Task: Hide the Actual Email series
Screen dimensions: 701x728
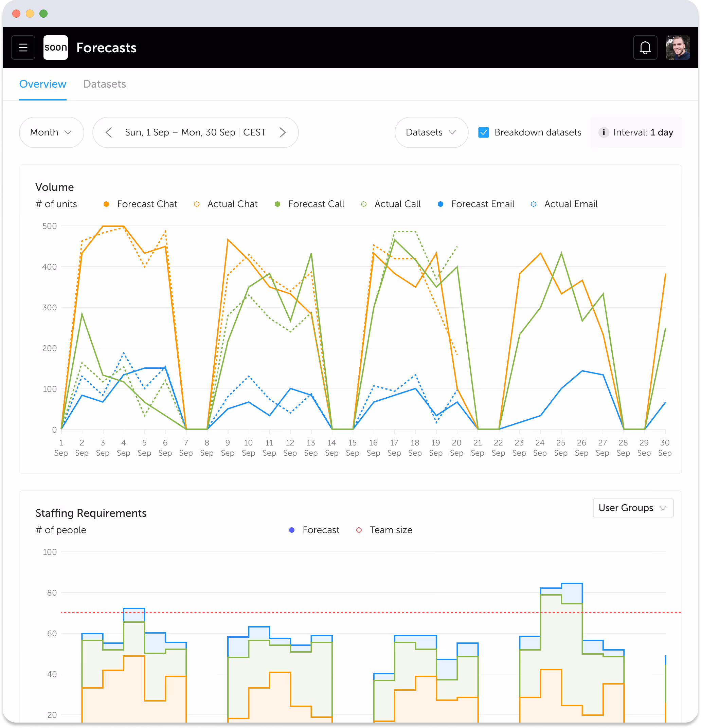Action: [563, 204]
